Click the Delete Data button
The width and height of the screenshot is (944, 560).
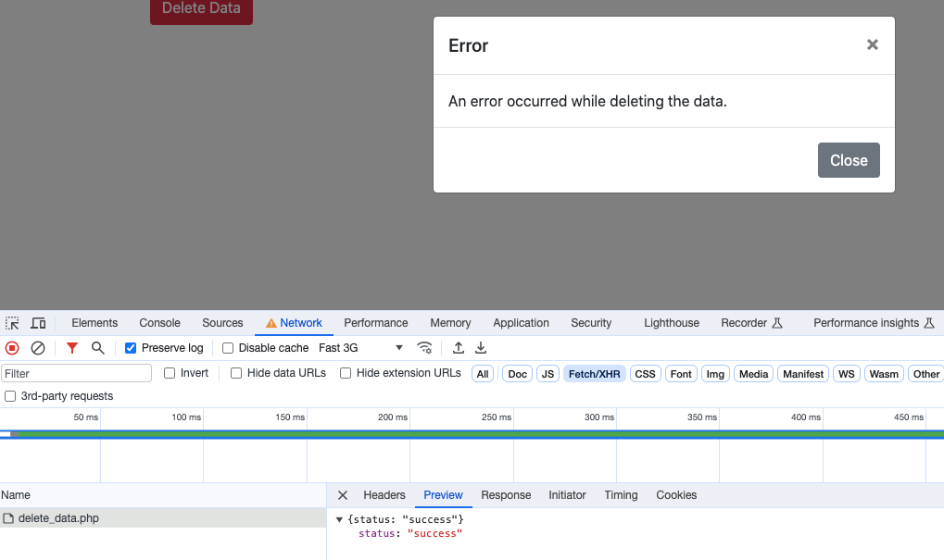point(201,11)
